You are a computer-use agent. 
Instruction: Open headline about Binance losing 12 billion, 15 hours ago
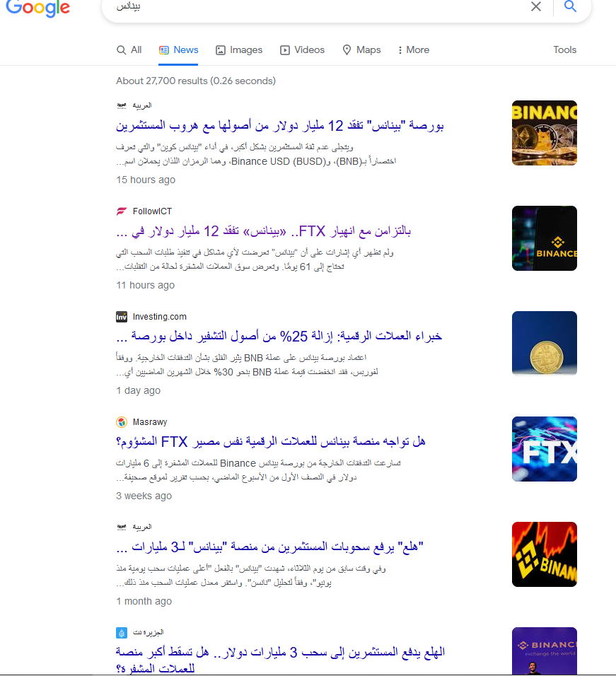pyautogui.click(x=280, y=125)
